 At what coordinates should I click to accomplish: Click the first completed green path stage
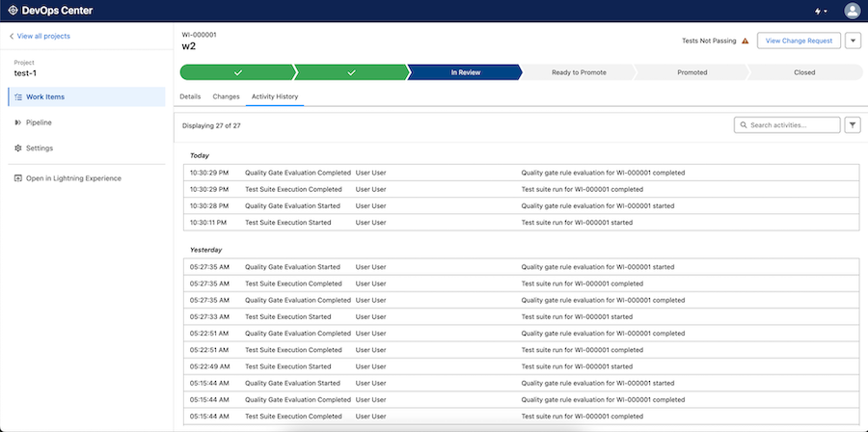(x=237, y=72)
